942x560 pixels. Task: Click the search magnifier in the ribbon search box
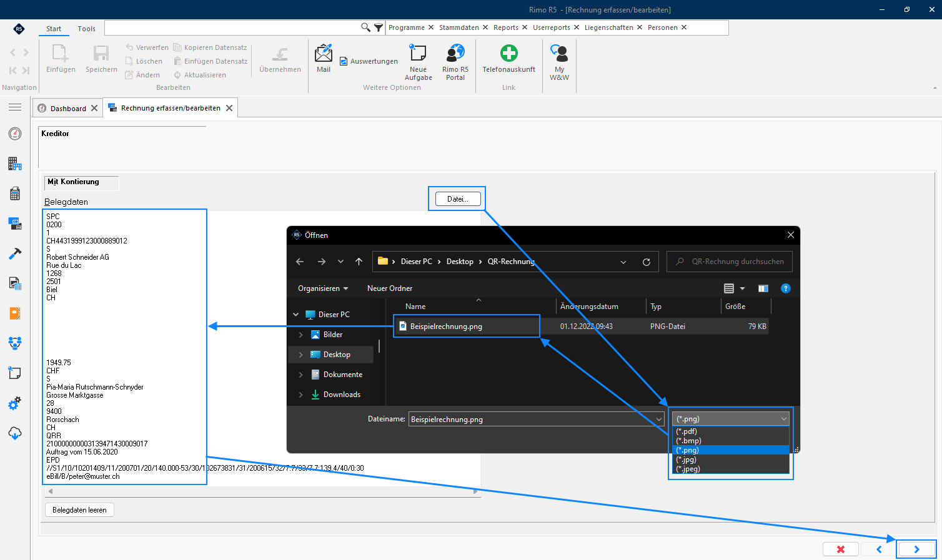pos(365,27)
